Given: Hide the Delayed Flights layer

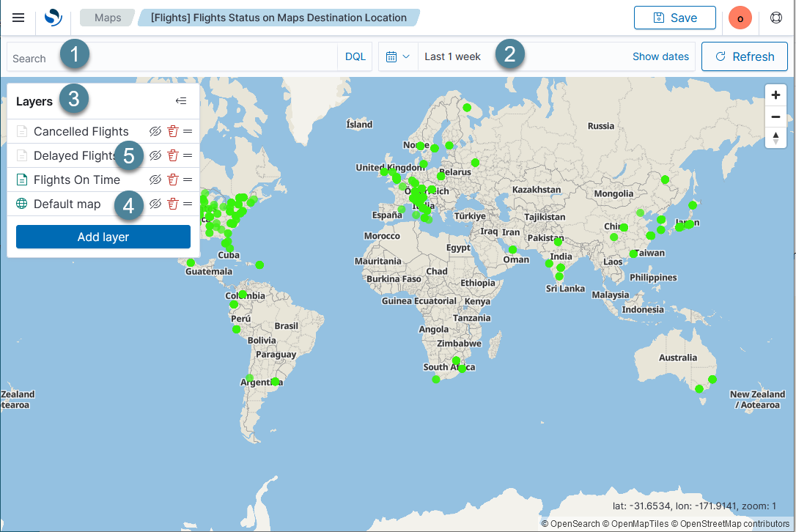Looking at the screenshot, I should (x=155, y=155).
